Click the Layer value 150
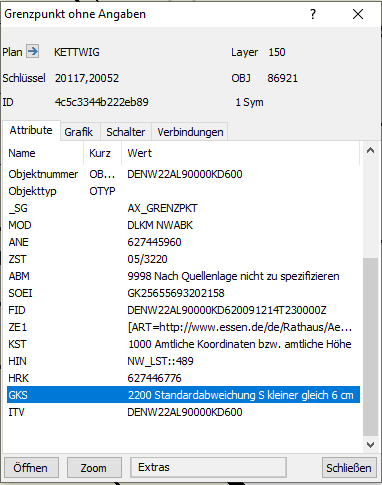This screenshot has height=485, width=382. [x=277, y=52]
